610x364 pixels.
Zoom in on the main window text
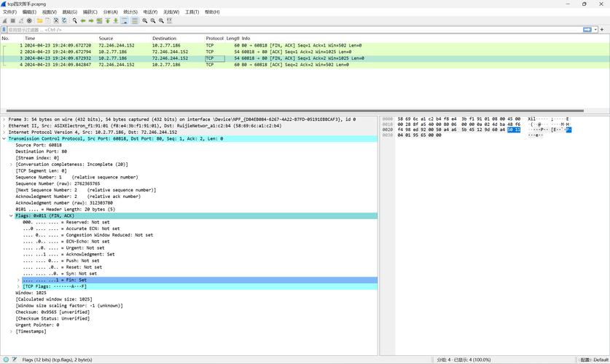tap(145, 20)
